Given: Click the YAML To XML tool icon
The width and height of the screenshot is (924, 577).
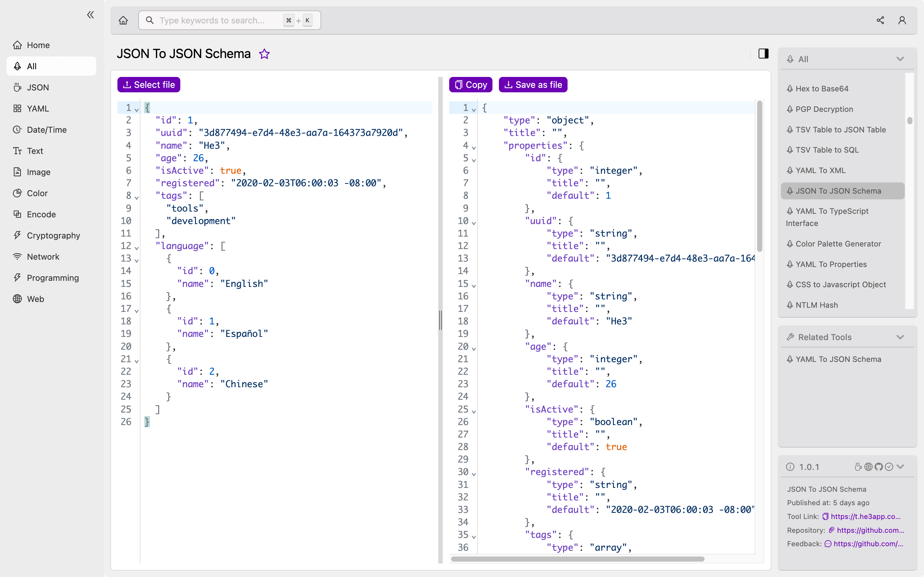Looking at the screenshot, I should coord(791,170).
